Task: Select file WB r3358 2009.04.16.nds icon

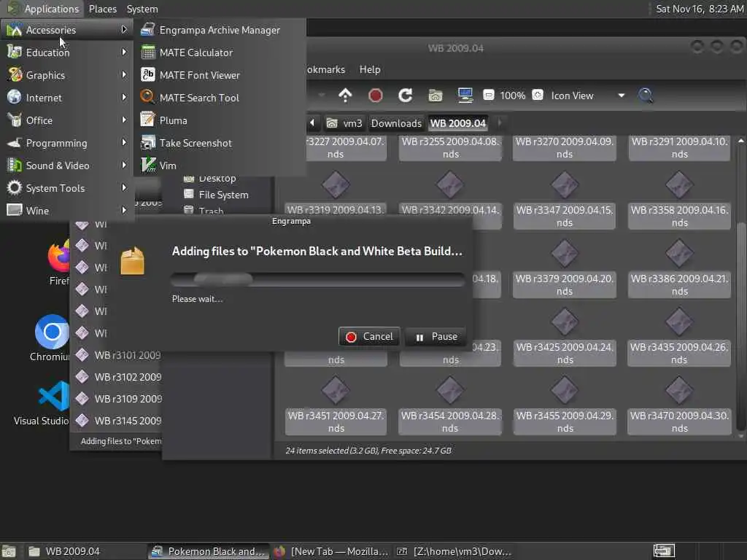Action: [679, 184]
